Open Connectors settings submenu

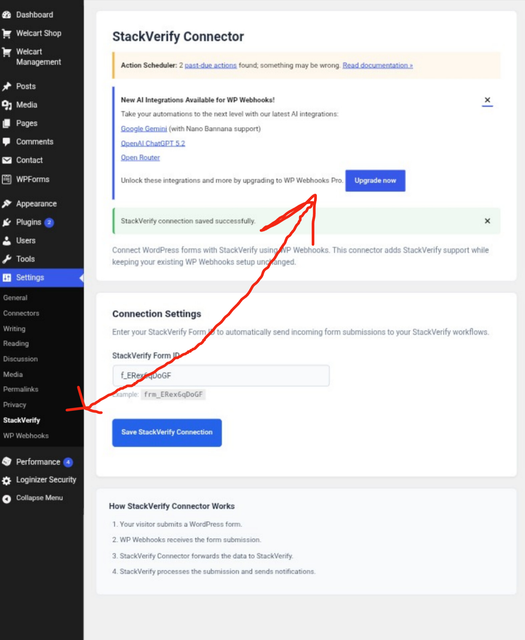tap(21, 313)
